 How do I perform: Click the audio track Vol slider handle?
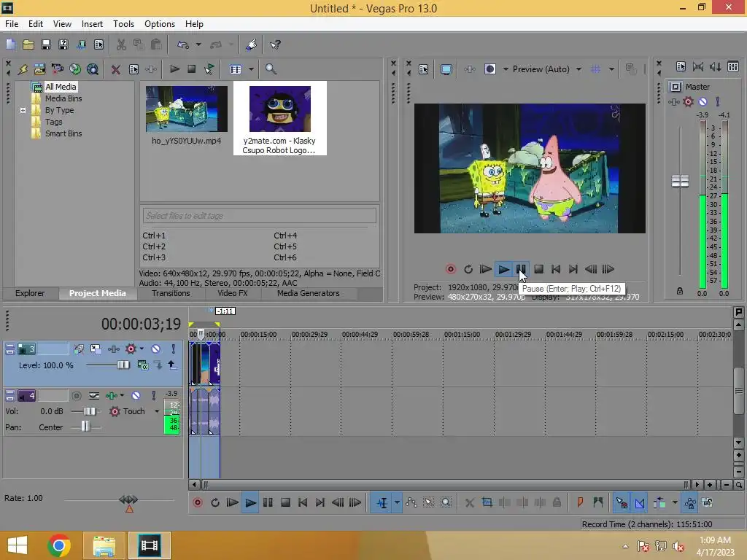coord(90,411)
